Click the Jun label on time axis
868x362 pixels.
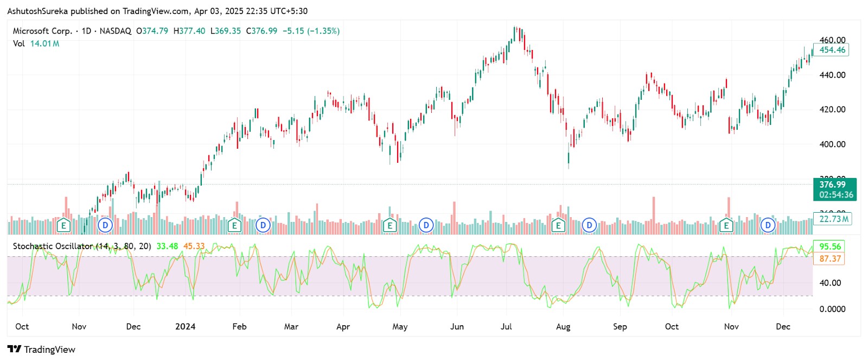457,327
